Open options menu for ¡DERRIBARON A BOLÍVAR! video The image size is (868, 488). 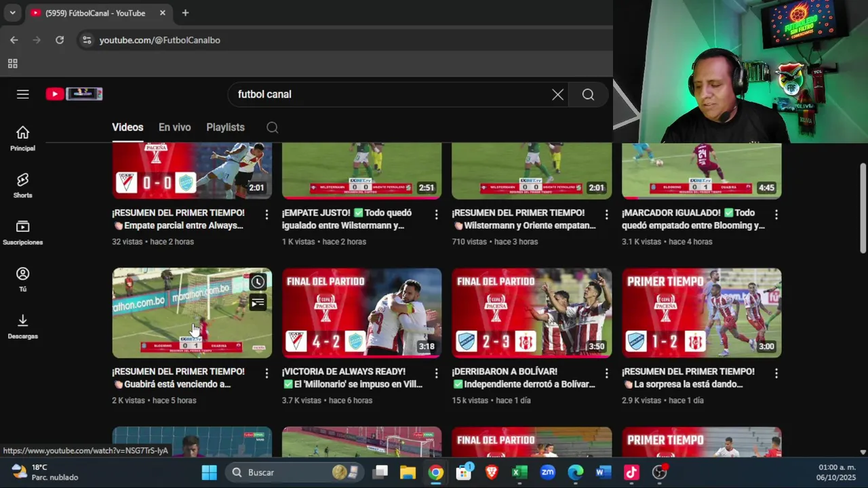point(606,373)
